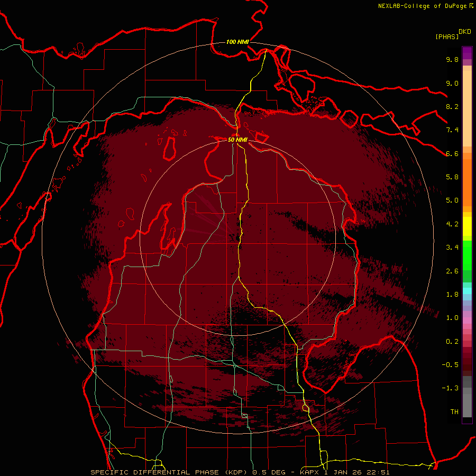Click the 5.0 legend value

tap(452, 200)
